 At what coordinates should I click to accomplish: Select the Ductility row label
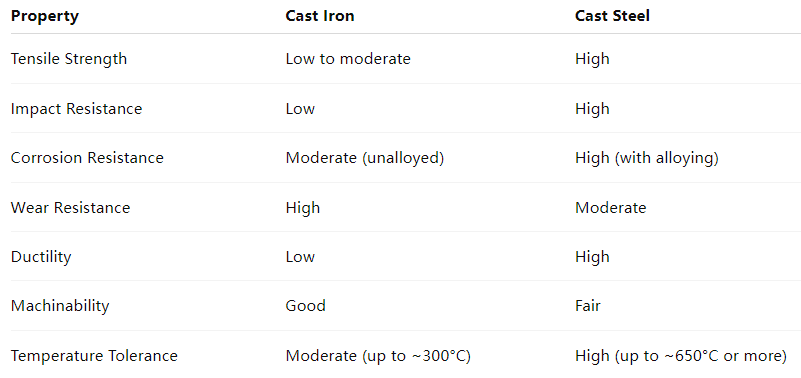pos(41,256)
